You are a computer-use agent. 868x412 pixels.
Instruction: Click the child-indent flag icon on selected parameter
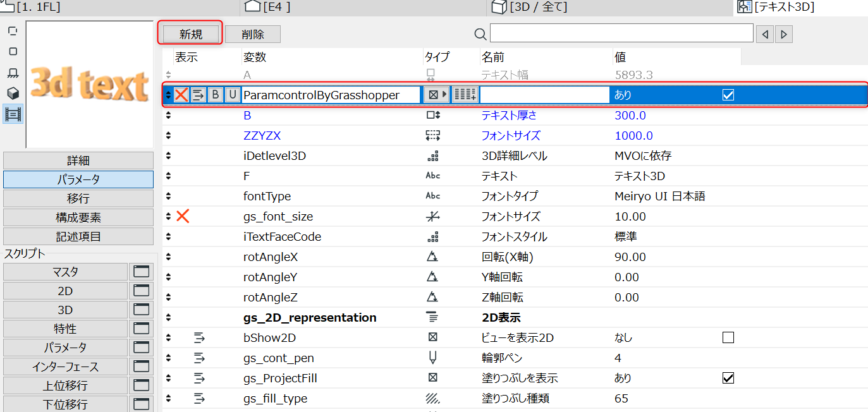click(x=199, y=95)
